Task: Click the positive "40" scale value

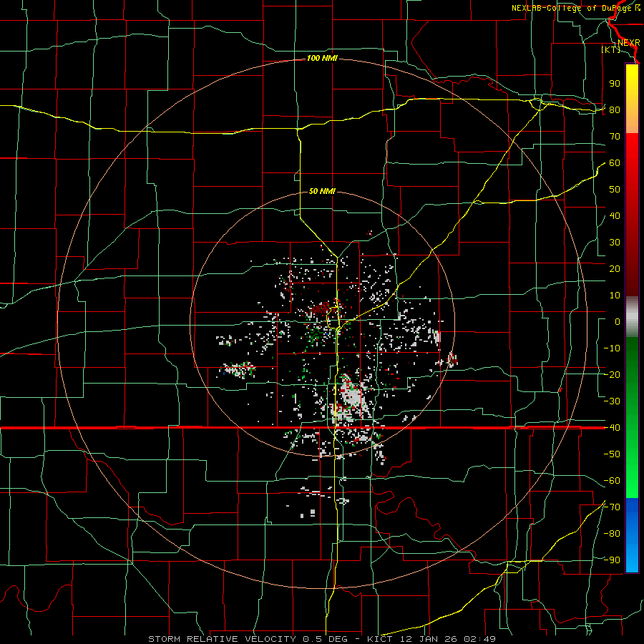Action: (615, 216)
